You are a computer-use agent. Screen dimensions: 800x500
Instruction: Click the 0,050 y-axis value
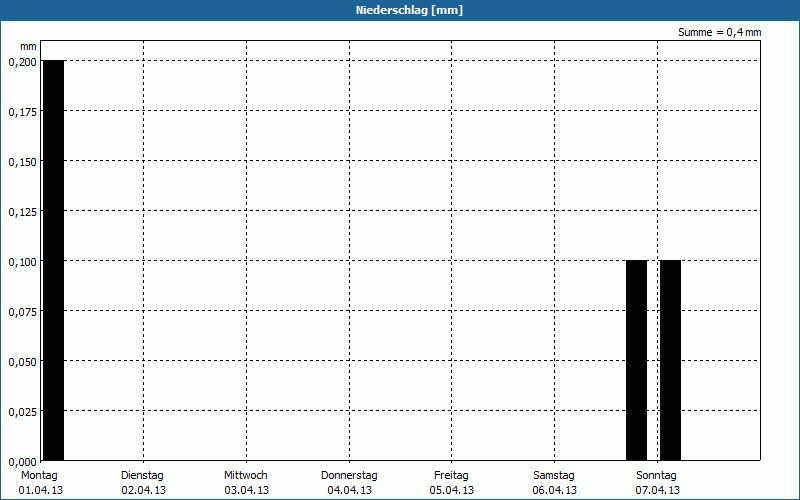[x=22, y=362]
